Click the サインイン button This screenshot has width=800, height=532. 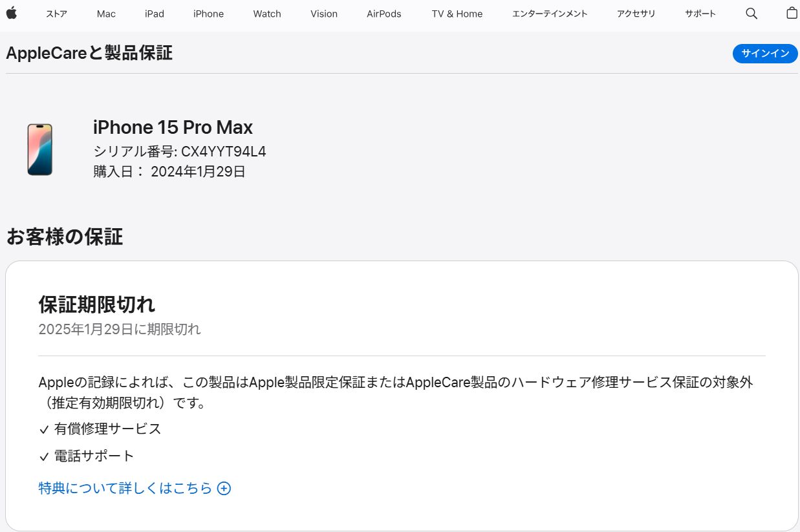pyautogui.click(x=765, y=54)
